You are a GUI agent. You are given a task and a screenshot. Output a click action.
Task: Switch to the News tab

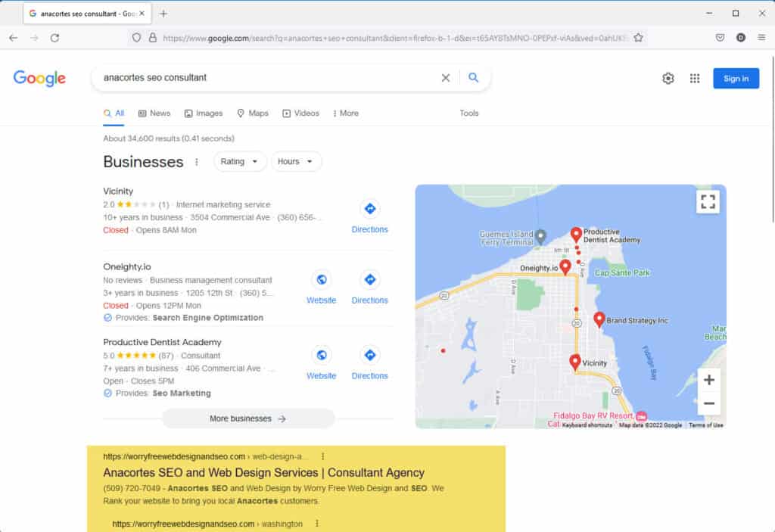154,114
